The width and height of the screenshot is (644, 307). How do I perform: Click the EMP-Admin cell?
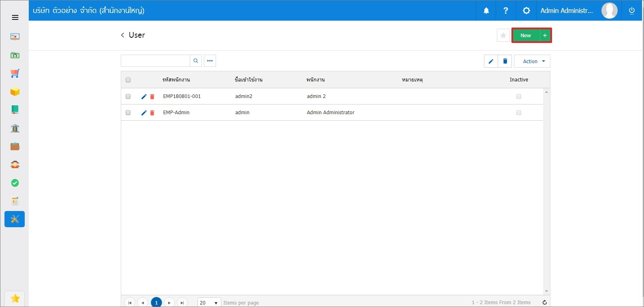[176, 113]
